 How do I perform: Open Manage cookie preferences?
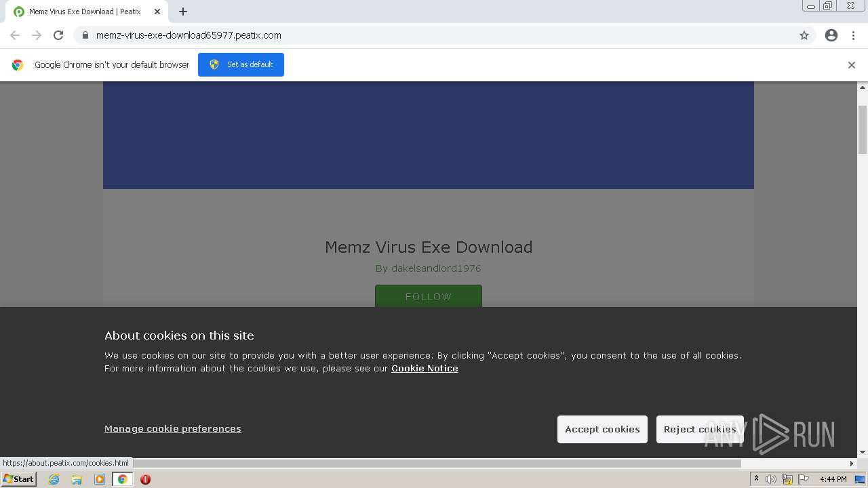(173, 428)
